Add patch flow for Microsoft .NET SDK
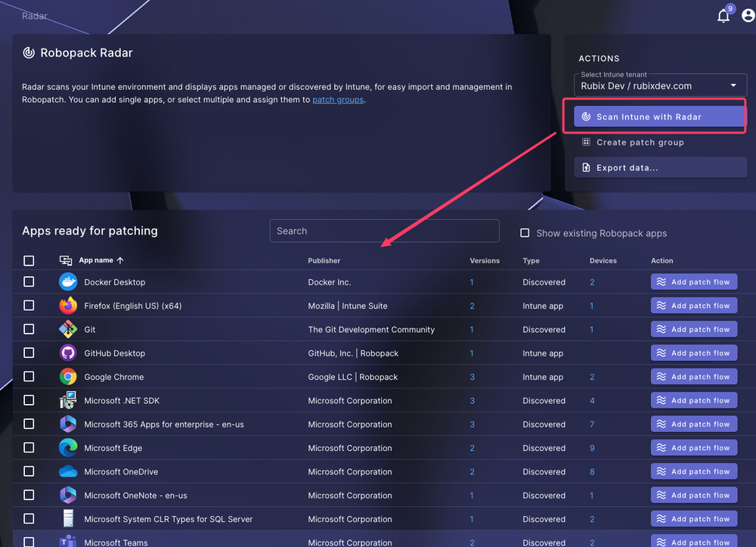Image resolution: width=756 pixels, height=547 pixels. (x=694, y=400)
